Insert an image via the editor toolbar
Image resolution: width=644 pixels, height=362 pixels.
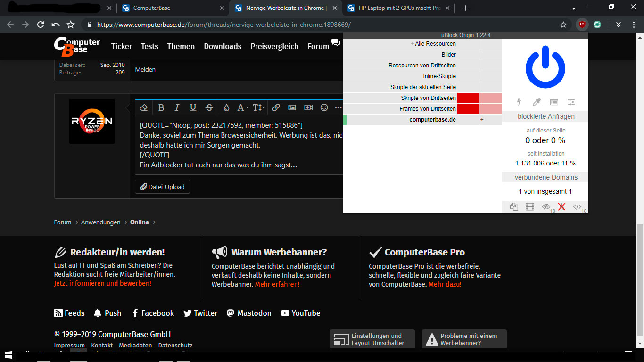(292, 107)
